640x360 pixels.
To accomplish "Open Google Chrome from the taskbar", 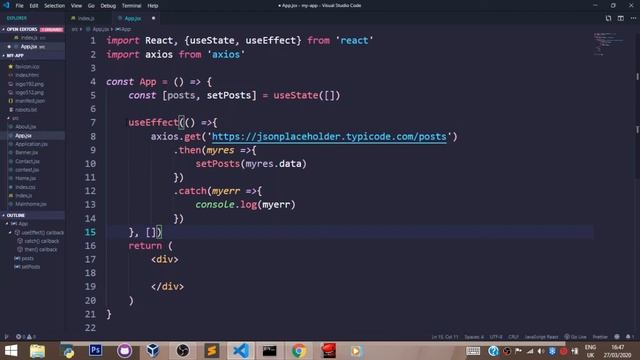I will [x=298, y=351].
